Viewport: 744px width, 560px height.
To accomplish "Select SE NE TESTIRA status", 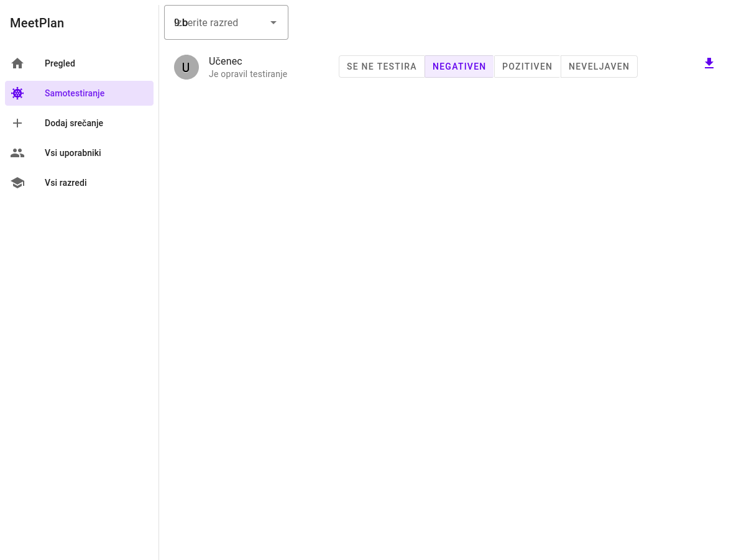I will (x=382, y=67).
